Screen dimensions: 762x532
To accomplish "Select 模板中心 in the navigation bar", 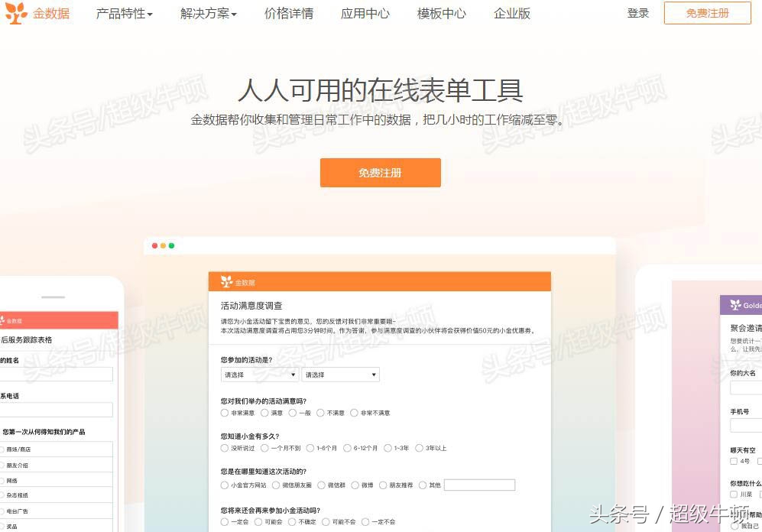I will (x=441, y=13).
